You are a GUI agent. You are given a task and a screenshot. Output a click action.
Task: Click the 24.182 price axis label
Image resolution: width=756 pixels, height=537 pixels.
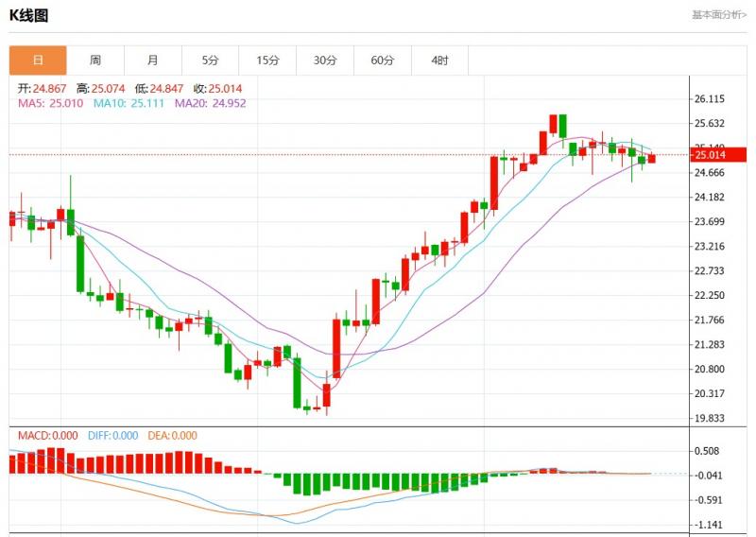tap(710, 198)
